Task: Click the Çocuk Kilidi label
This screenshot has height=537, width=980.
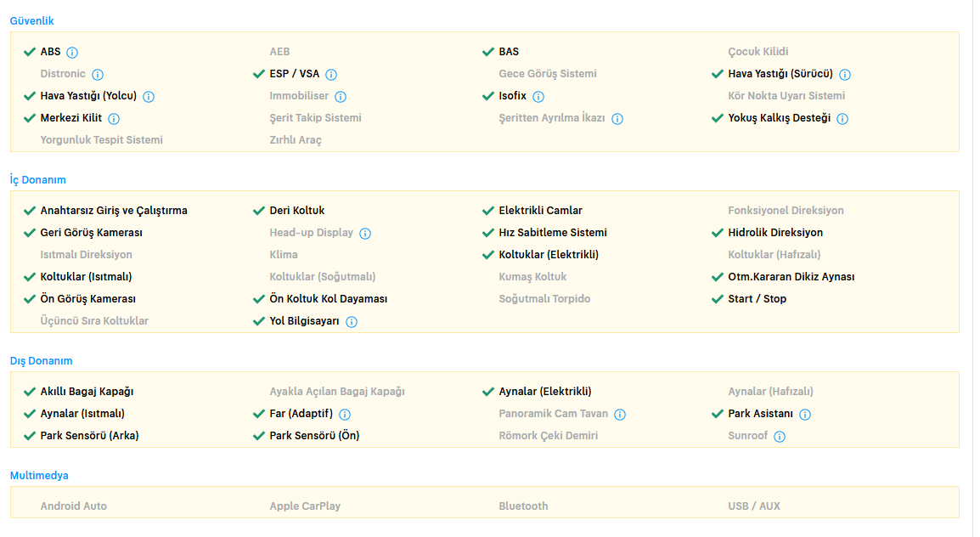Action: [758, 51]
